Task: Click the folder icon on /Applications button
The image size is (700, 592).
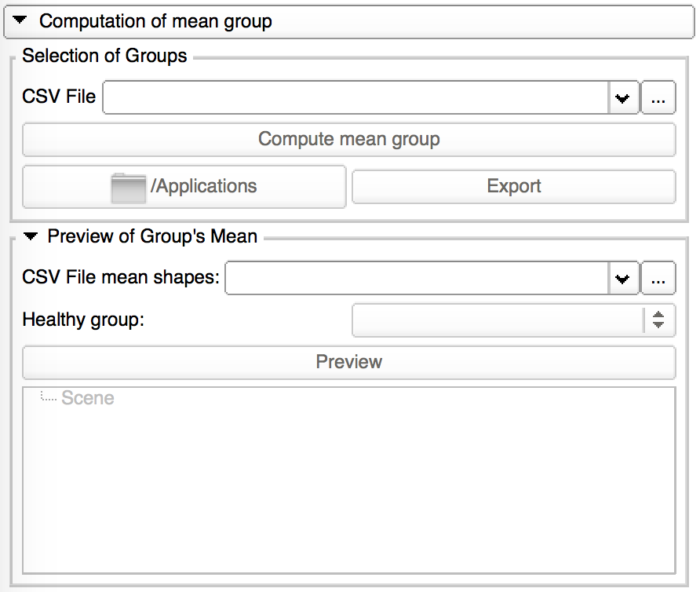Action: (128, 188)
